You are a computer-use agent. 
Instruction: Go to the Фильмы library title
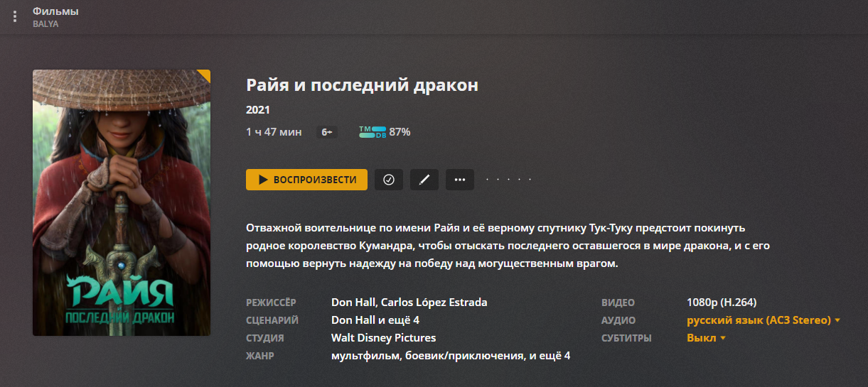(55, 11)
